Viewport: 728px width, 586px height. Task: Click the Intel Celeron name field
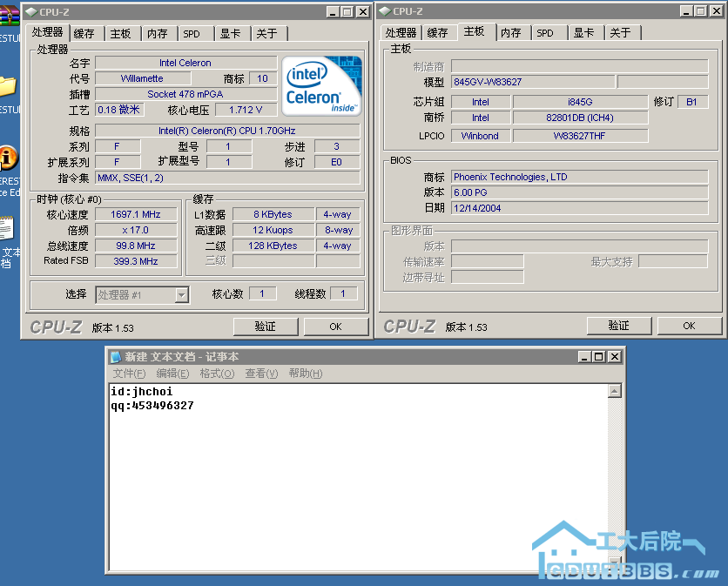tap(185, 63)
